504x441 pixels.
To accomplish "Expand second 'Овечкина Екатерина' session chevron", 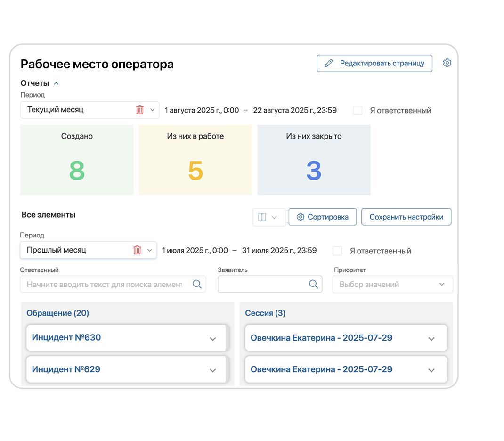I will pos(431,370).
